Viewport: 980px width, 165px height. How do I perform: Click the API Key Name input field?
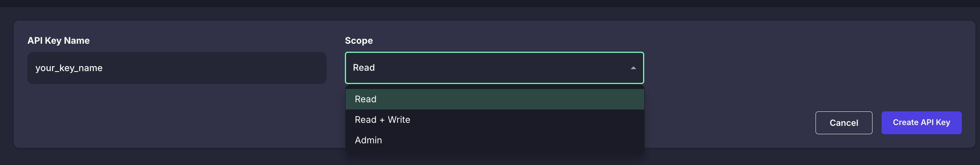point(177,68)
